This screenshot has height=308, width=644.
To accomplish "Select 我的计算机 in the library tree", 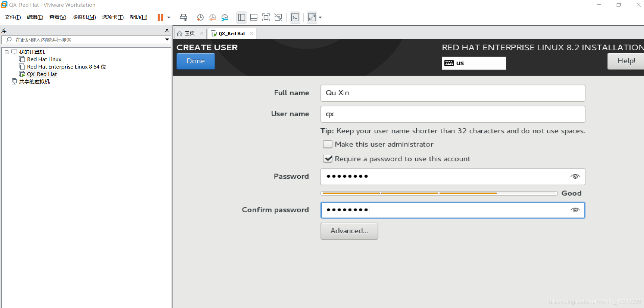I will (x=32, y=52).
